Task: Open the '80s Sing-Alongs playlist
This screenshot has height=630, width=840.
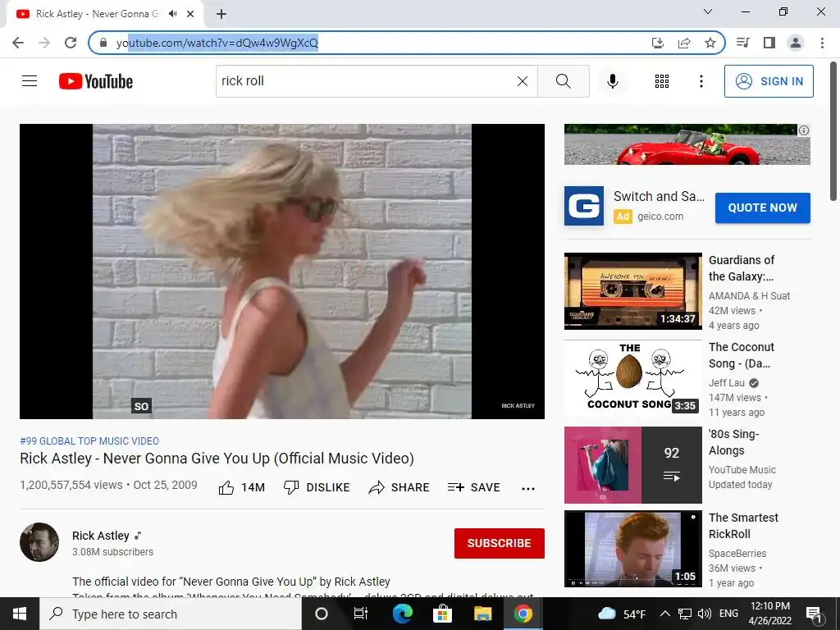Action: point(632,465)
